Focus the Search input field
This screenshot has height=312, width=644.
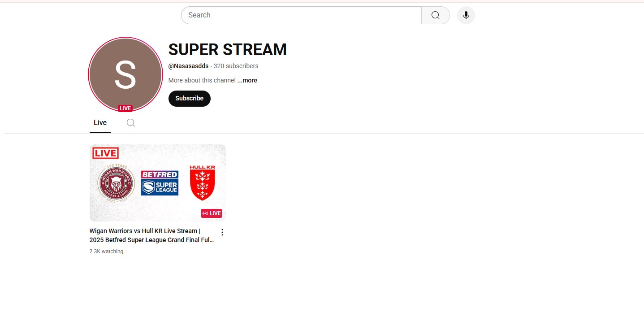[301, 15]
